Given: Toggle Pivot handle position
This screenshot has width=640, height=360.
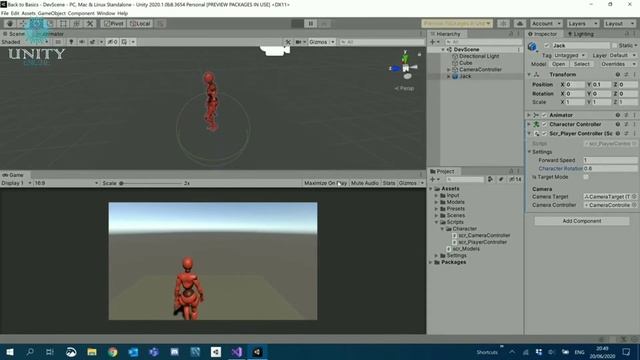Looking at the screenshot, I should coord(113,24).
